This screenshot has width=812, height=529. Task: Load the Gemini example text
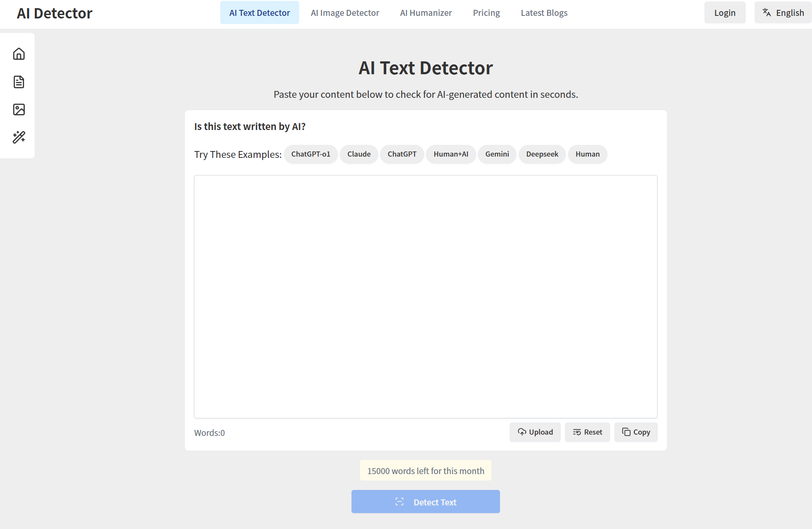[x=497, y=154]
